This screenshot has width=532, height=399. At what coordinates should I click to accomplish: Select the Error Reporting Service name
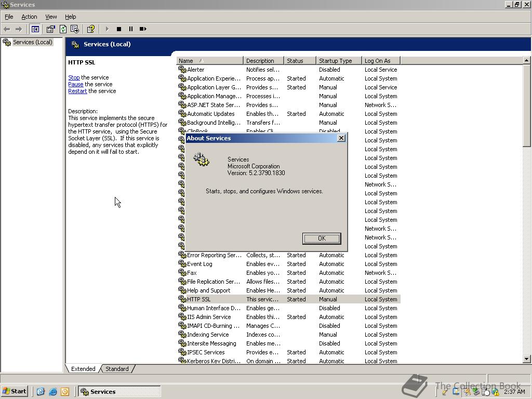[x=215, y=255]
